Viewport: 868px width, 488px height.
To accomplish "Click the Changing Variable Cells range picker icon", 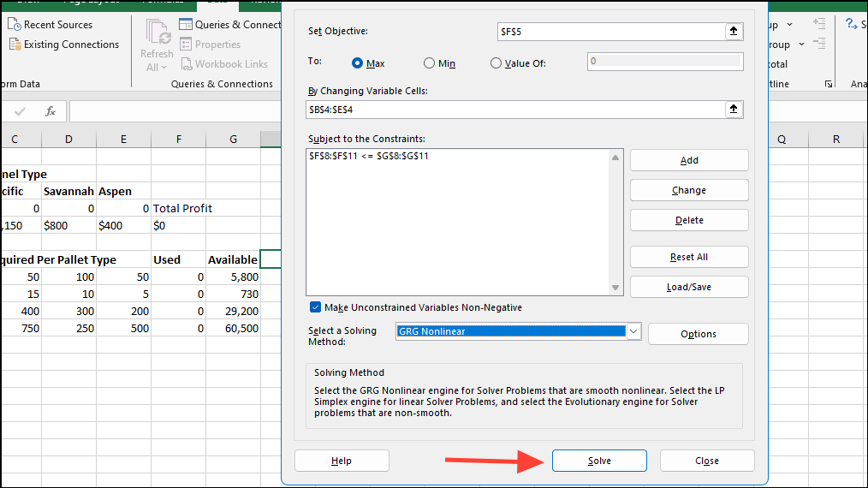I will tap(734, 110).
